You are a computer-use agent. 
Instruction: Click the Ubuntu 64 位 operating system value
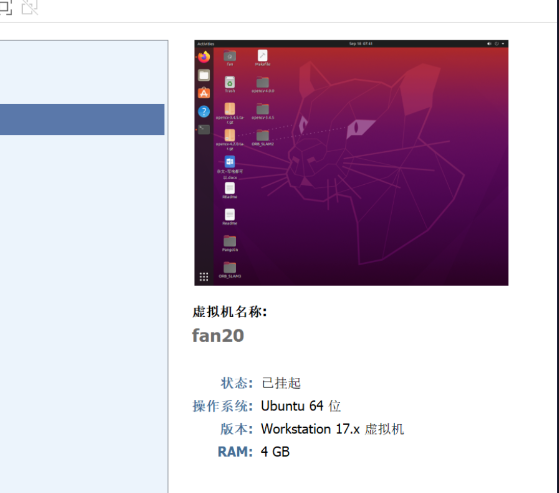click(x=301, y=406)
